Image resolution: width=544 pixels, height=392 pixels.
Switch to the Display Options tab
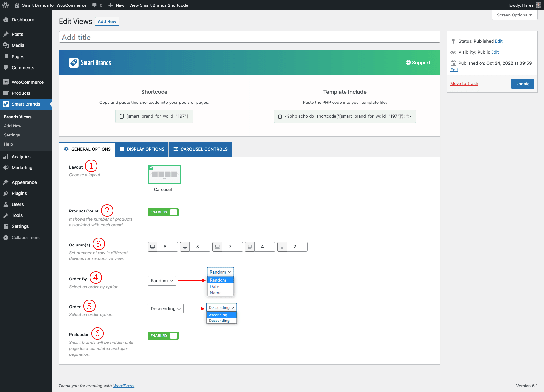[x=142, y=149]
